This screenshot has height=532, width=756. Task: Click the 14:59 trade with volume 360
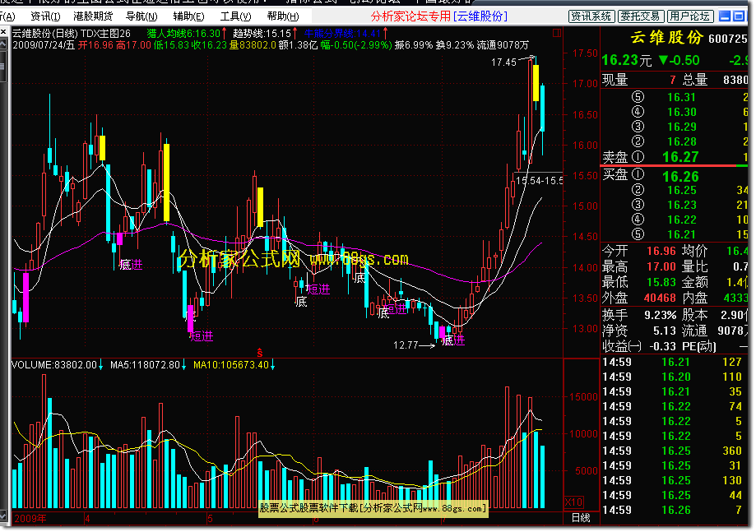pos(672,451)
